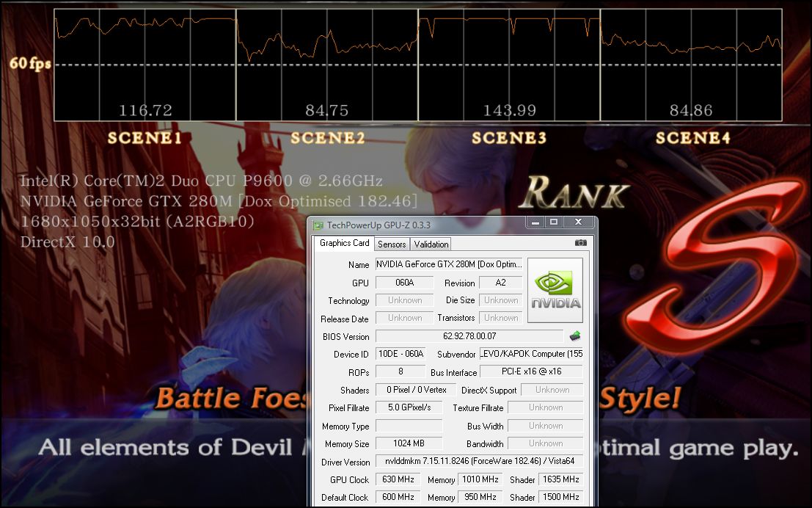
Task: Click the Bus Width Unknown field
Action: coord(546,426)
